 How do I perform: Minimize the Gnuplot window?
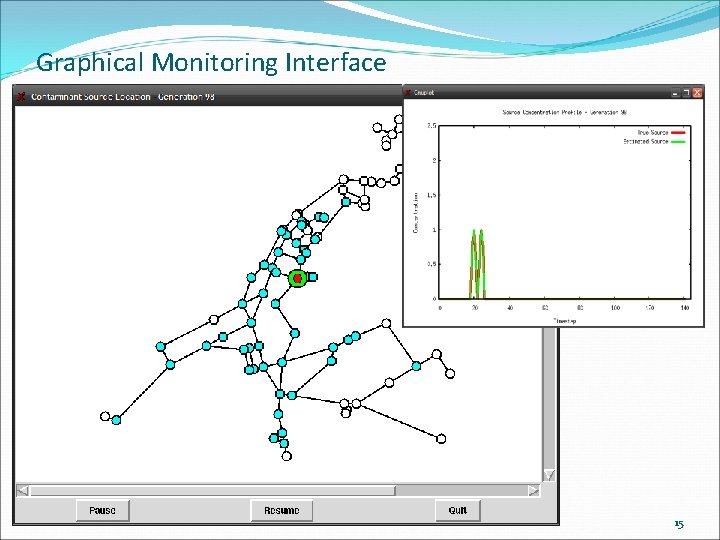(x=675, y=93)
